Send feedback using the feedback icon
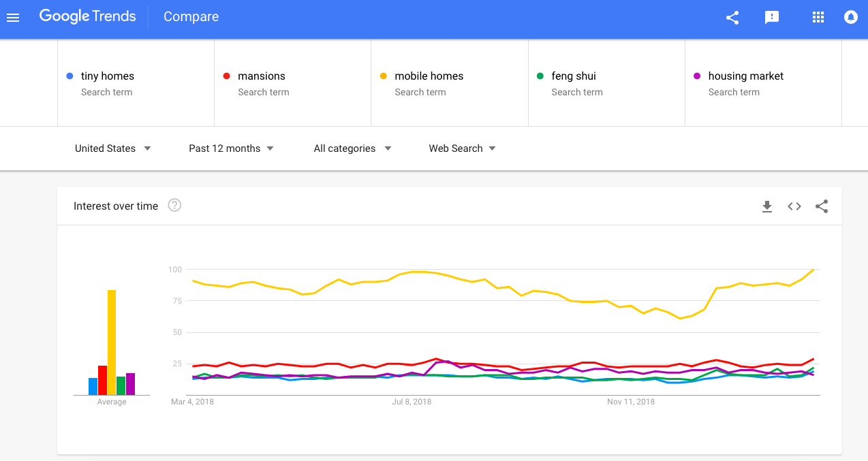Image resolution: width=868 pixels, height=461 pixels. (772, 18)
